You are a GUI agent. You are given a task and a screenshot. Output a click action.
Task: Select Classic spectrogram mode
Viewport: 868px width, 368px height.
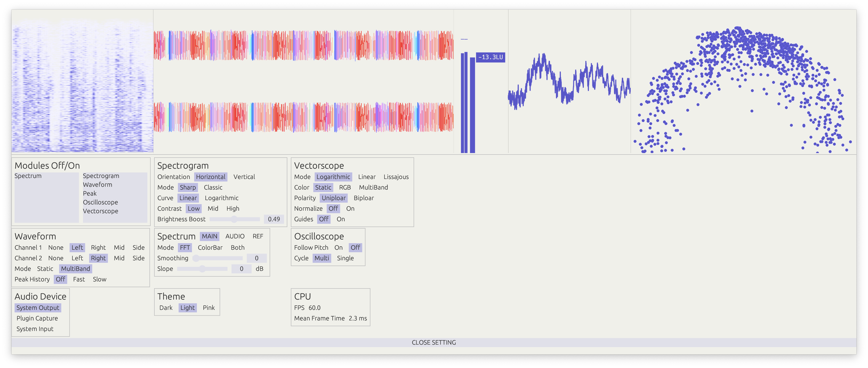point(213,187)
